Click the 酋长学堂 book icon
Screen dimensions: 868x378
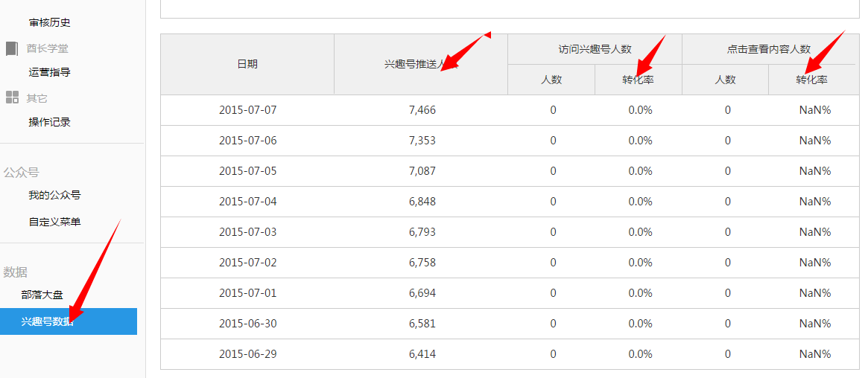click(x=12, y=48)
